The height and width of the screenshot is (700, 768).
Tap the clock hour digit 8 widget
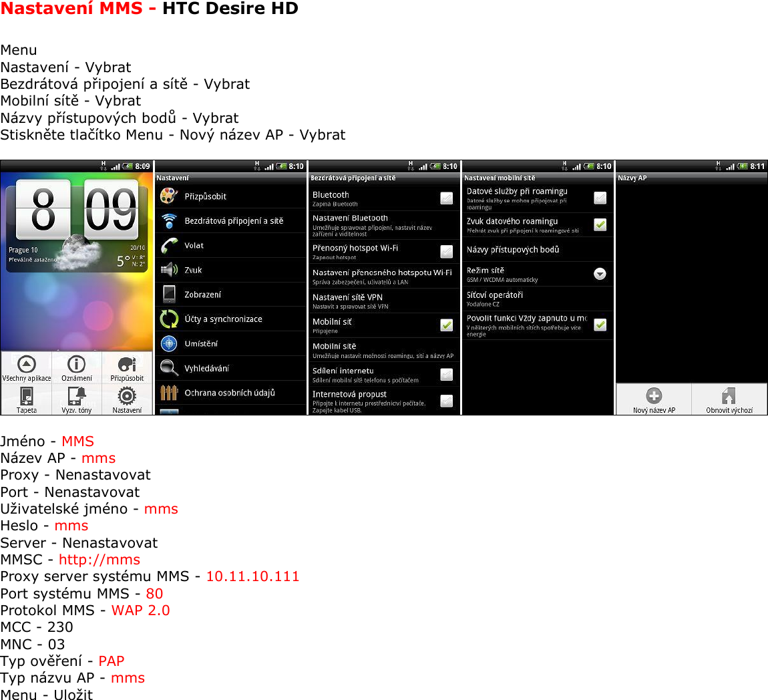click(43, 210)
